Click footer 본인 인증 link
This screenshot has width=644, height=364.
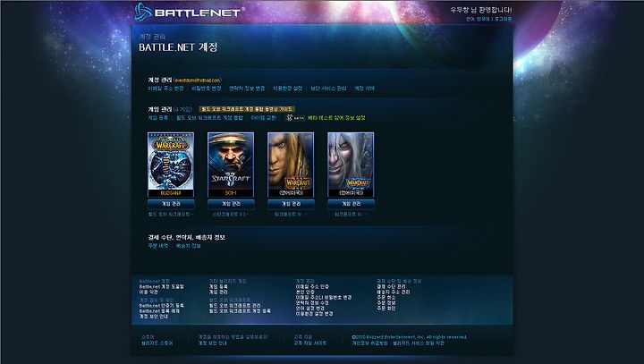point(305,292)
